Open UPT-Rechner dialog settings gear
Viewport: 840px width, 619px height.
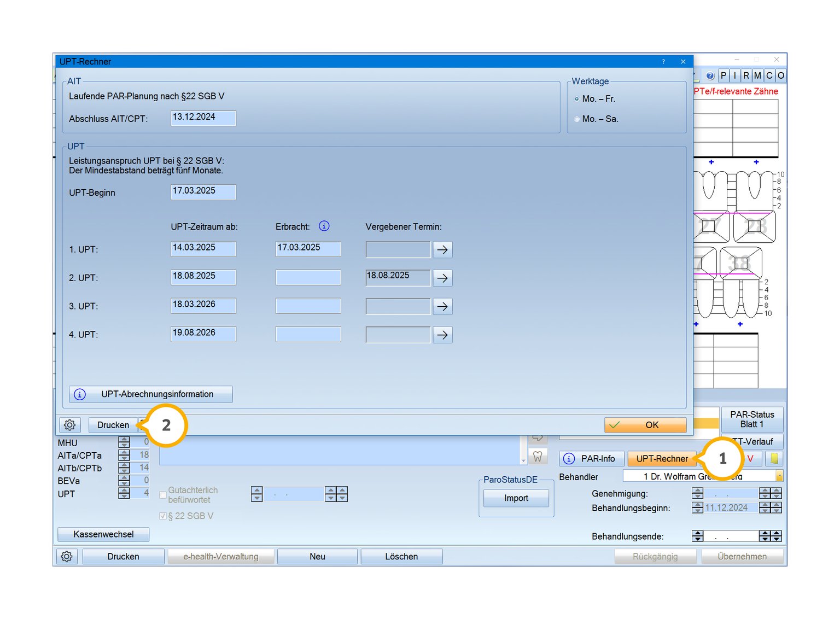[x=69, y=425]
